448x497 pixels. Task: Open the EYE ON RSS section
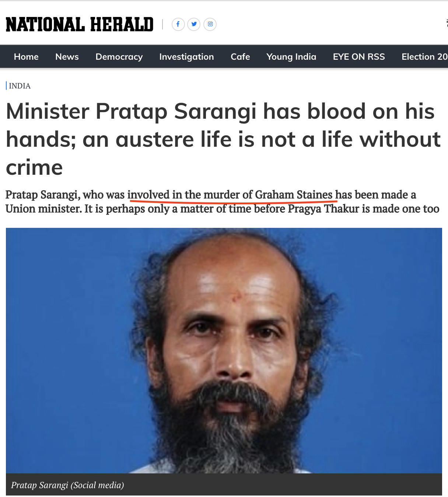coord(359,57)
